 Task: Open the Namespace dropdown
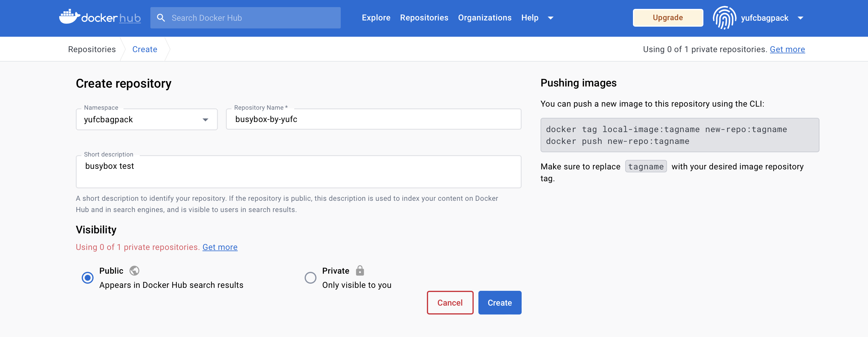(x=147, y=120)
